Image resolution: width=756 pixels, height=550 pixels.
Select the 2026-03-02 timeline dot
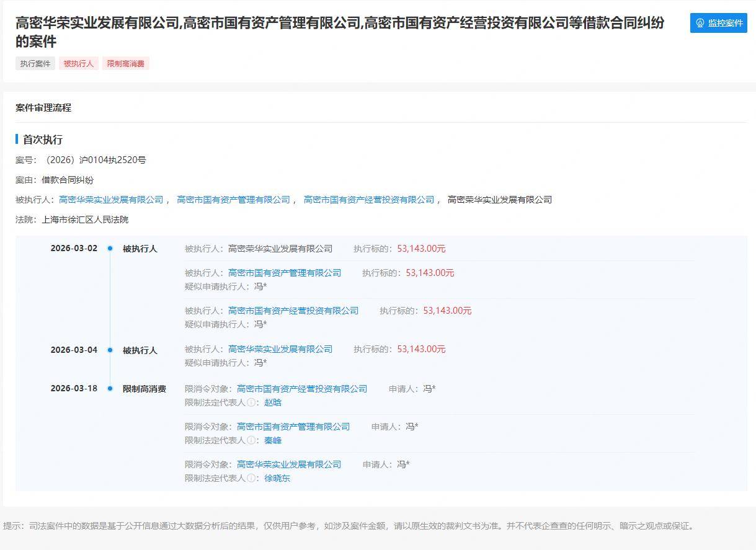[110, 249]
